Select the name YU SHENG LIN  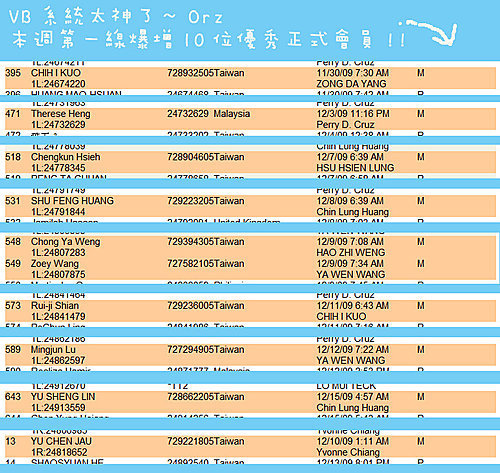click(x=63, y=397)
